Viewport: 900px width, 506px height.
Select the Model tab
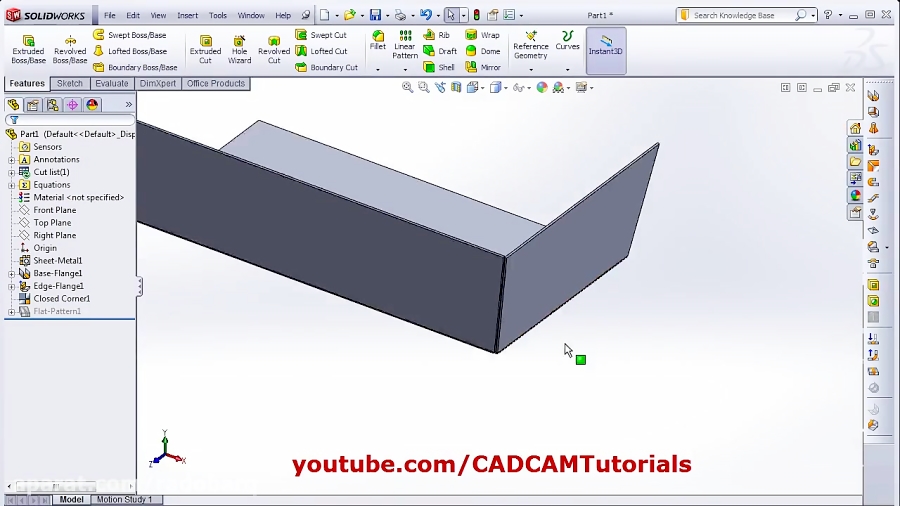tap(72, 499)
